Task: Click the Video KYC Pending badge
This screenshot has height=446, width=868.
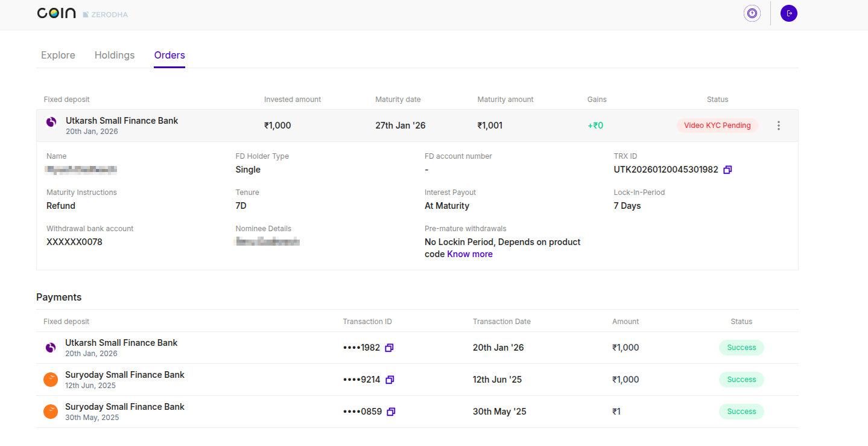Action: point(717,126)
